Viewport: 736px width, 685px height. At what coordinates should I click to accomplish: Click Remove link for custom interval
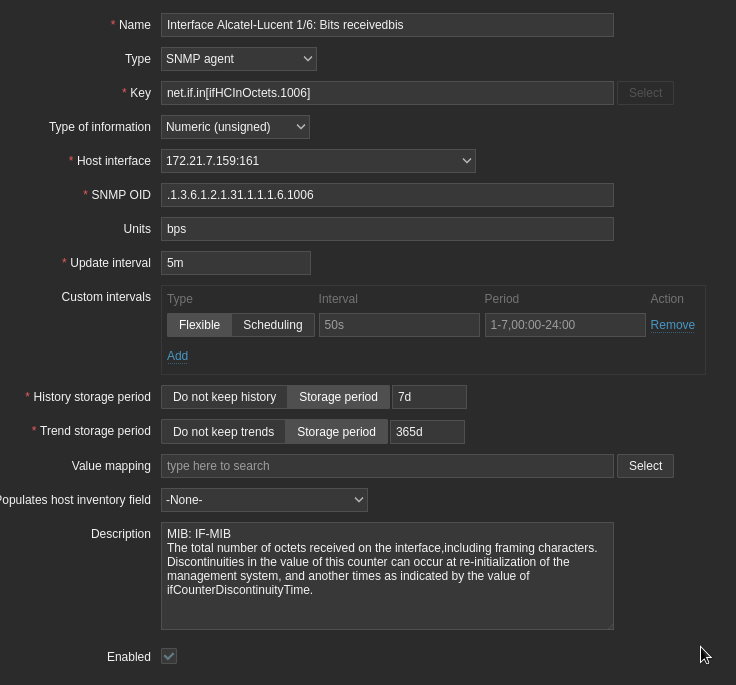pos(672,325)
